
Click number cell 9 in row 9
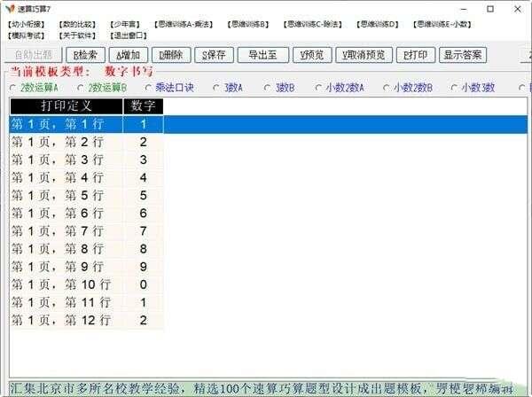click(143, 267)
